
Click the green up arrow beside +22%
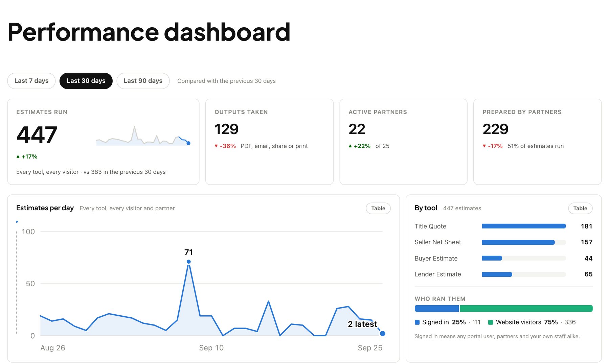point(350,146)
